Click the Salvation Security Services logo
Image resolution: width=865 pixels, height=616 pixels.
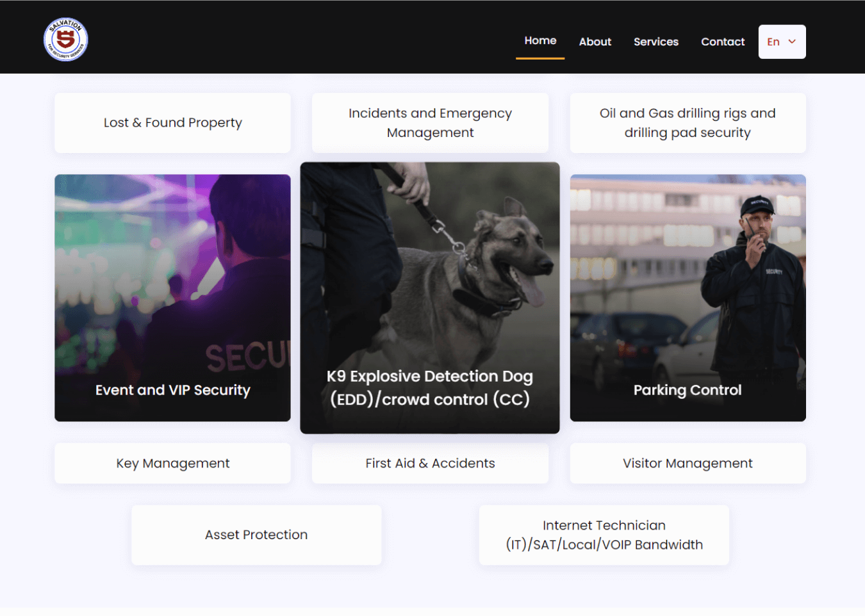click(65, 39)
